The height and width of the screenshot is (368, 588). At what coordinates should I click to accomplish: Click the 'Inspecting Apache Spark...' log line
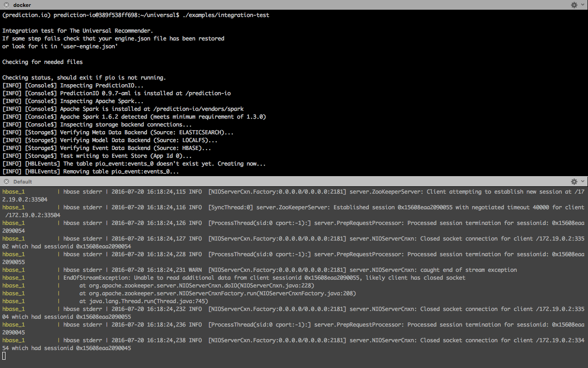[73, 101]
